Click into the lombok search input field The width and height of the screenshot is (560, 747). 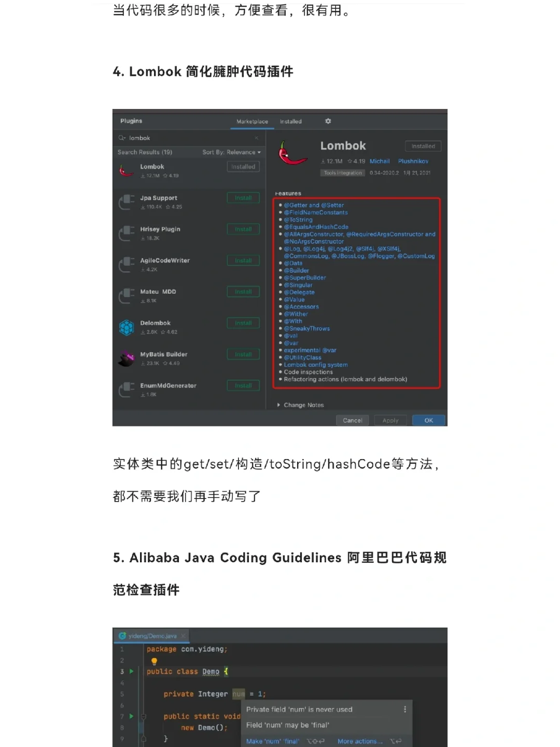pyautogui.click(x=189, y=138)
